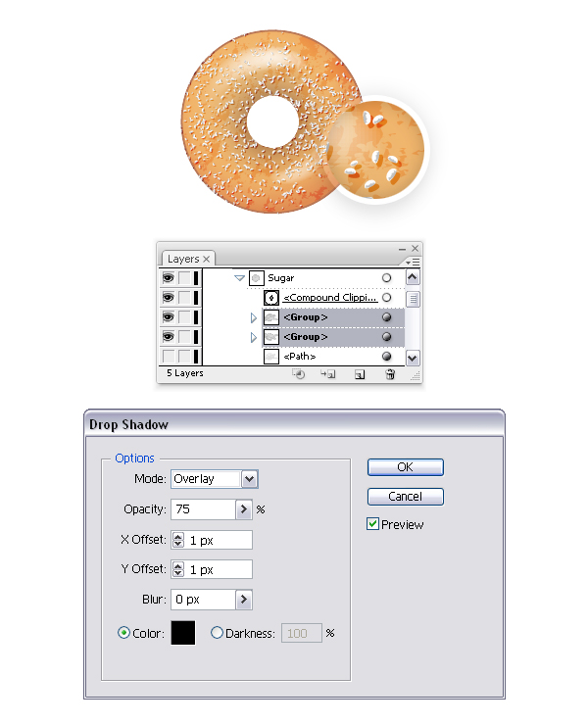Click Create New Sublayer icon
This screenshot has height=725, width=588.
(x=328, y=374)
